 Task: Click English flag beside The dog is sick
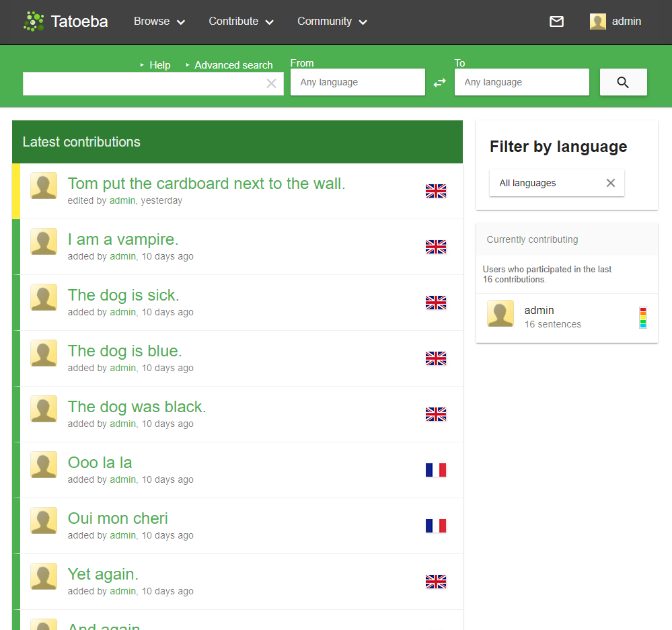point(436,303)
